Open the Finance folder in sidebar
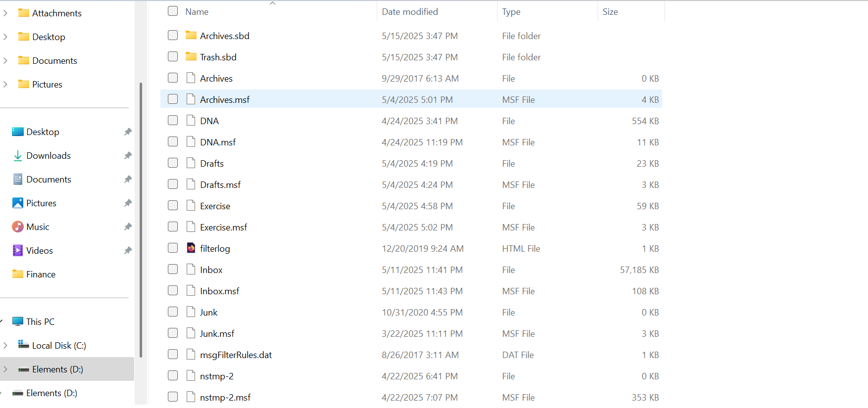Image resolution: width=868 pixels, height=408 pixels. click(x=41, y=274)
